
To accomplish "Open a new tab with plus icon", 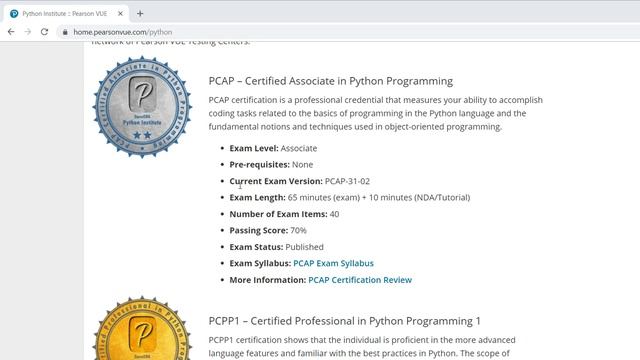I will [x=140, y=13].
